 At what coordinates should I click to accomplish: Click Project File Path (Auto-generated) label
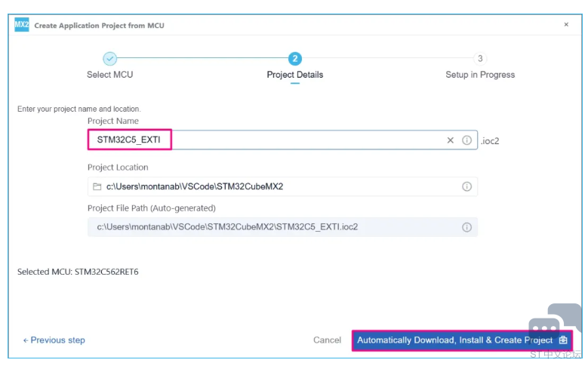[152, 208]
